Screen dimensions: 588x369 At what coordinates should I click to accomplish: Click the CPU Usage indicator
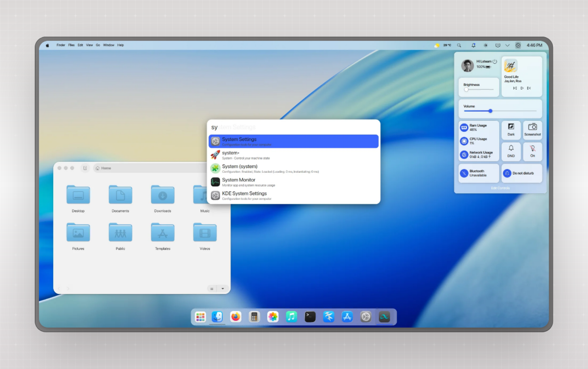(478, 141)
